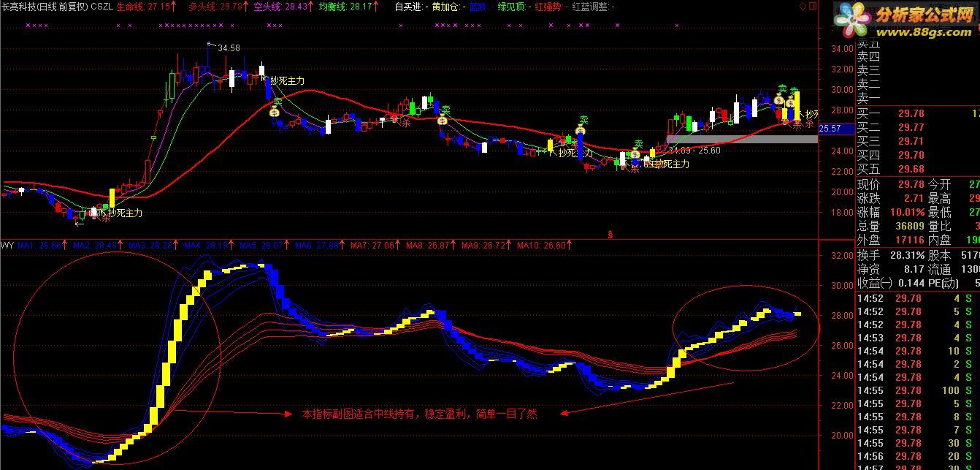Click the CSZL indicator name
This screenshot has height=470, width=980.
click(x=102, y=7)
